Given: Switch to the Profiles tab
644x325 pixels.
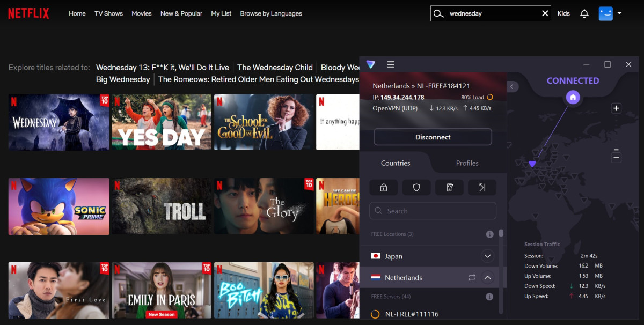Looking at the screenshot, I should tap(467, 163).
